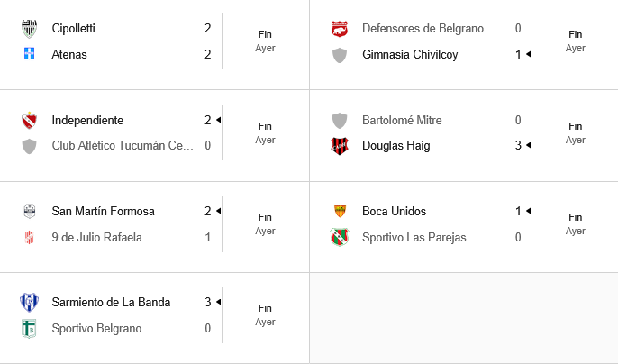618x364 pixels.
Task: Click the Sportivo Las Parejas crest
Action: point(340,237)
